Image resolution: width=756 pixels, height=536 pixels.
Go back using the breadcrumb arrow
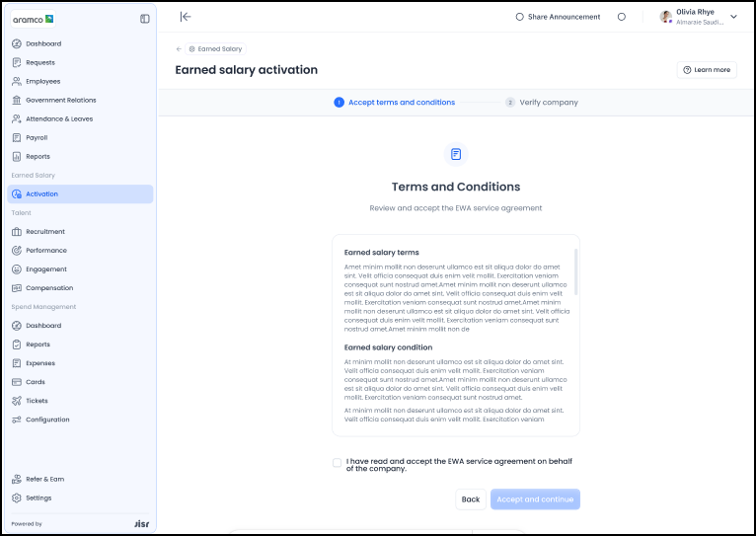coord(179,48)
